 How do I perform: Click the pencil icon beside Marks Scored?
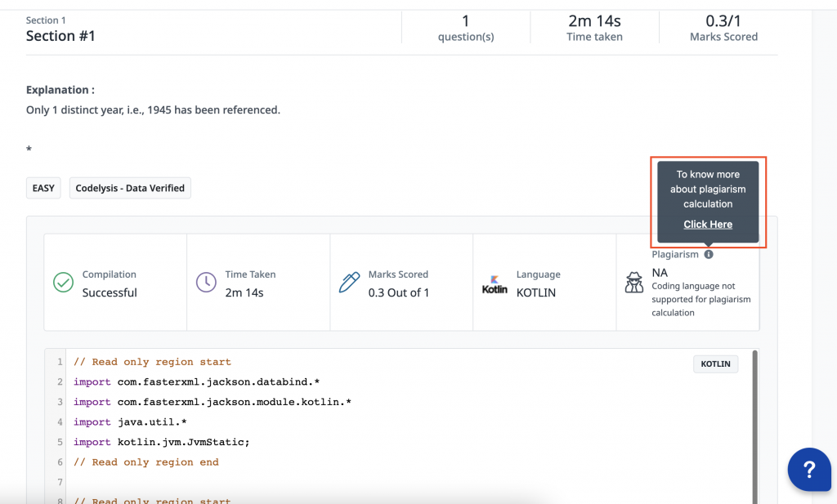[x=350, y=283]
